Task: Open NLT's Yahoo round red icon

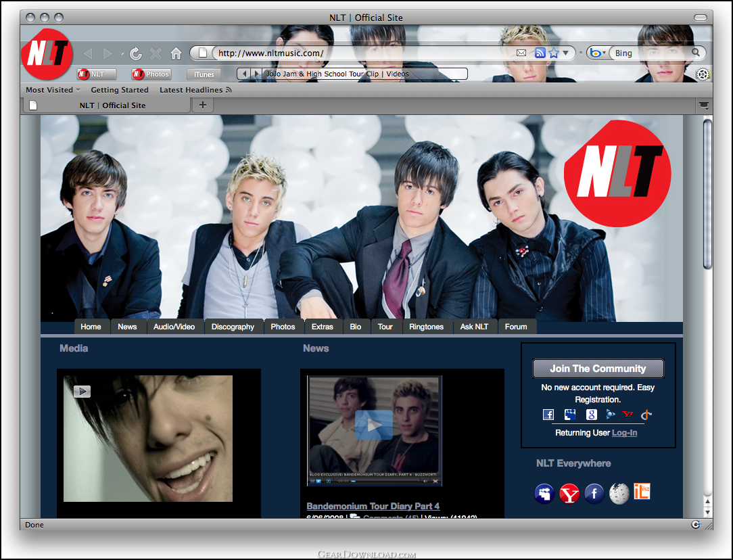Action: click(x=569, y=494)
